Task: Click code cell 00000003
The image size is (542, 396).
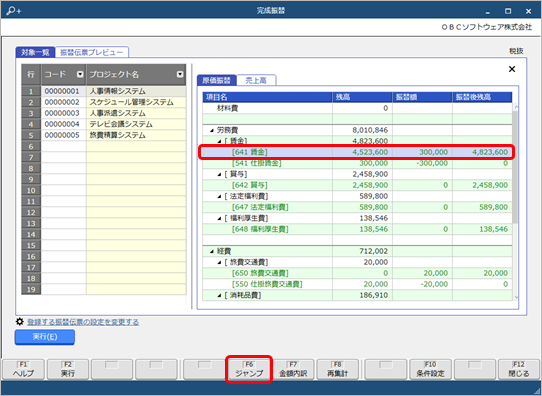Action: point(64,113)
